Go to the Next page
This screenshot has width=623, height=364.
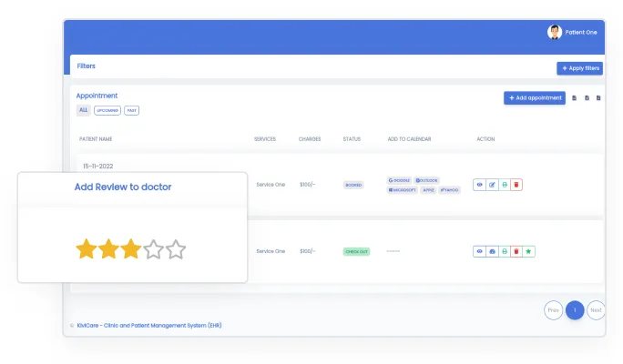point(596,310)
